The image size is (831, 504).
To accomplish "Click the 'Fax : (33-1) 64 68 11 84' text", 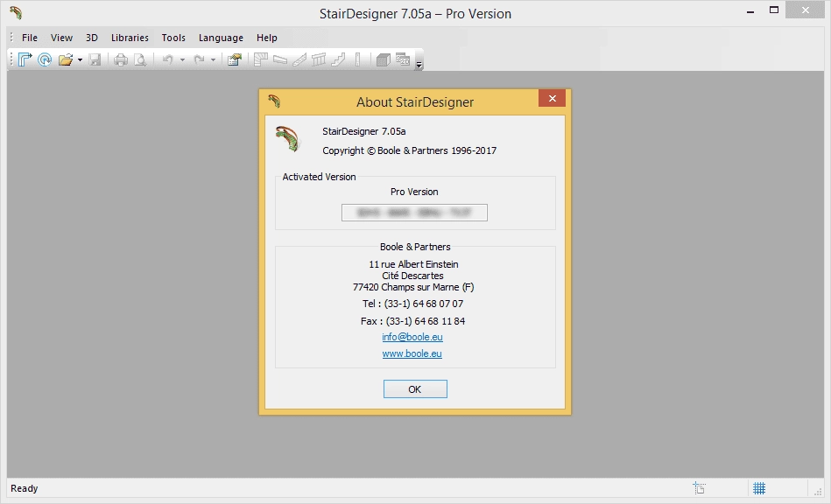I will [x=412, y=321].
